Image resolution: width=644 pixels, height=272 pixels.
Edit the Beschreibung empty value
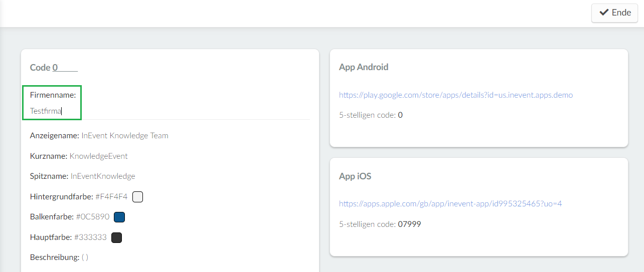click(x=85, y=257)
